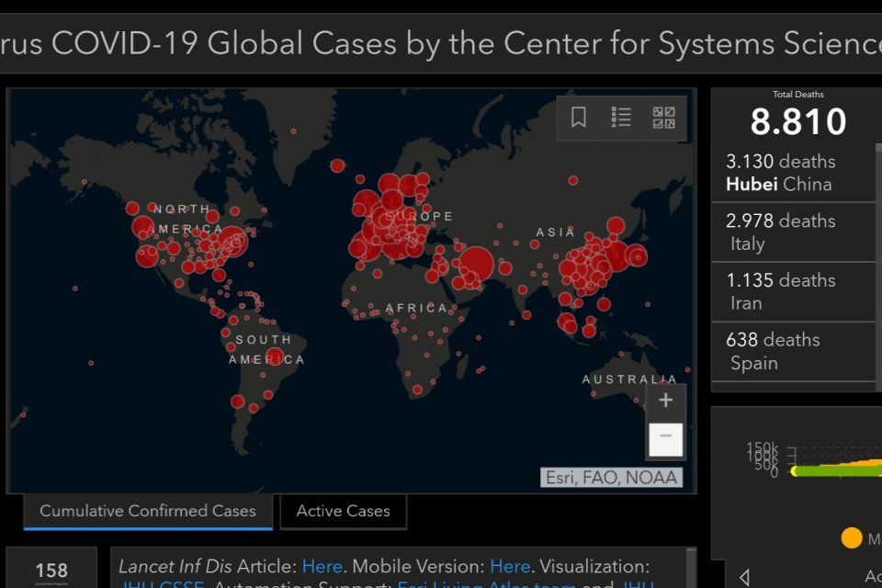Click the orange legend dot under the chart
Image resolution: width=882 pixels, height=588 pixels.
pos(852,537)
